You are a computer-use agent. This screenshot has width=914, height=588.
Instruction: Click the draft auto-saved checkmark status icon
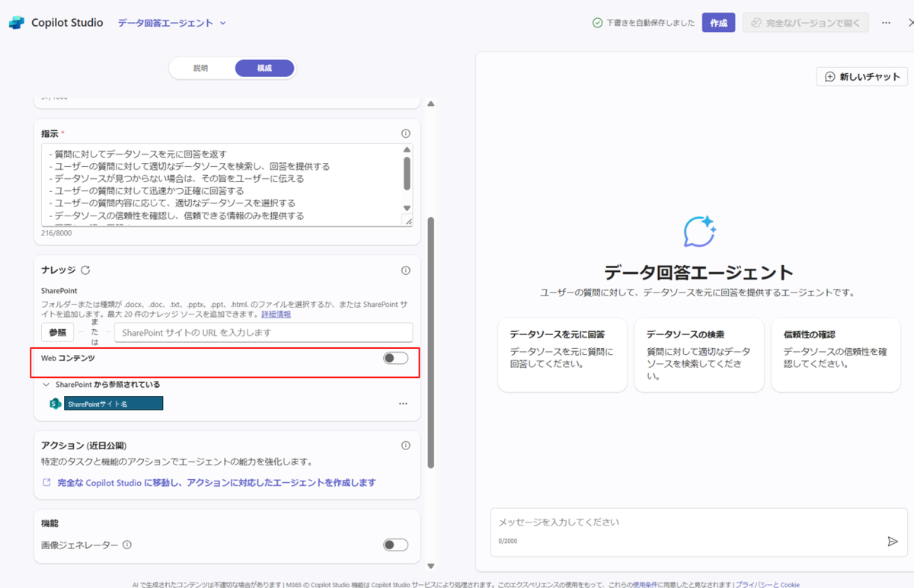(598, 23)
